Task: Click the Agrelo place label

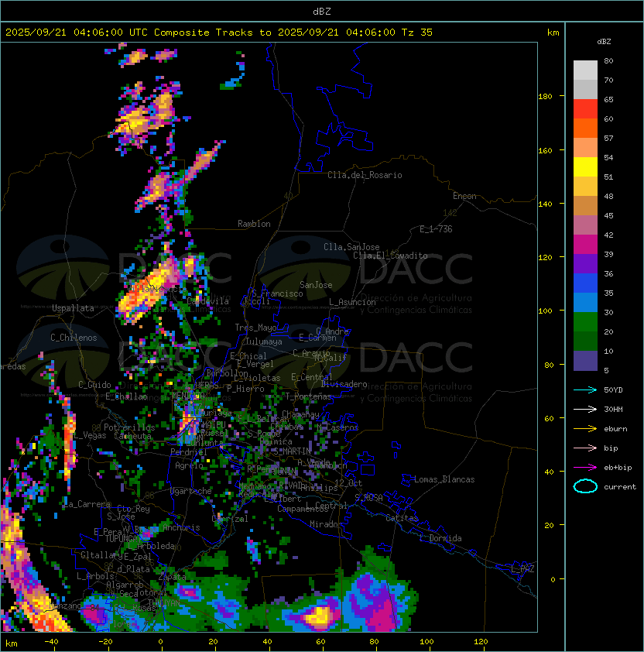Action: pos(189,465)
